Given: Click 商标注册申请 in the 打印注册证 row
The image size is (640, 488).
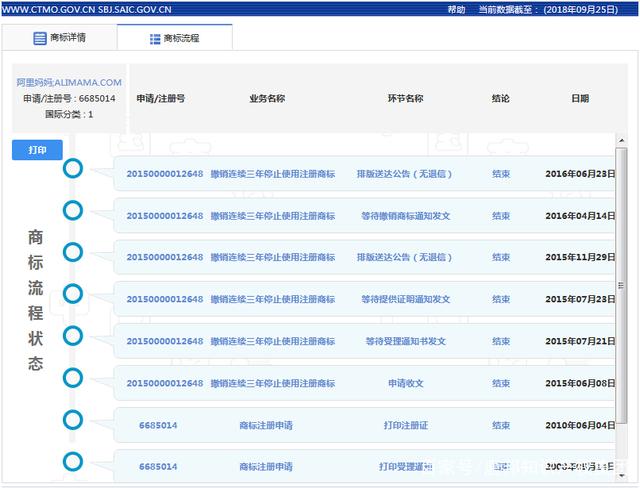Looking at the screenshot, I should pos(266,425).
